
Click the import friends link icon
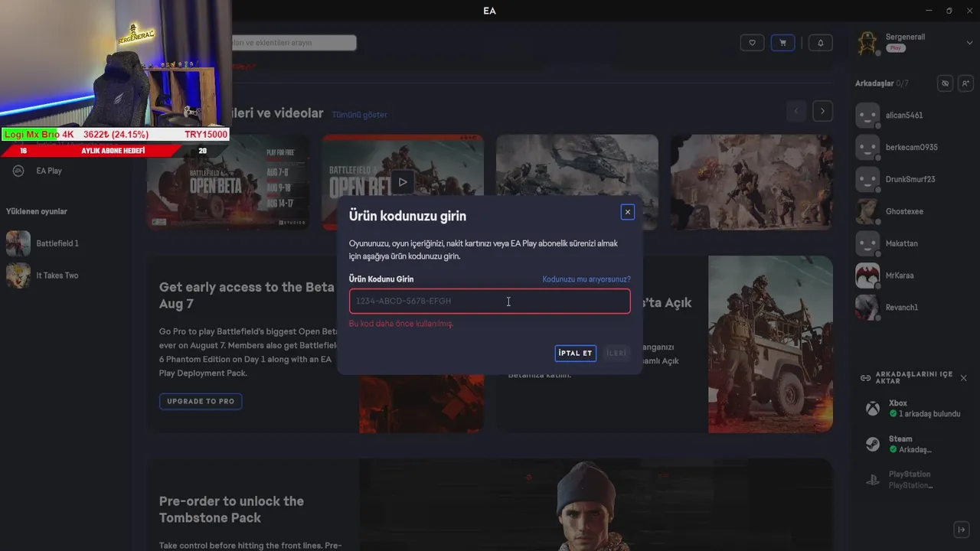point(865,378)
